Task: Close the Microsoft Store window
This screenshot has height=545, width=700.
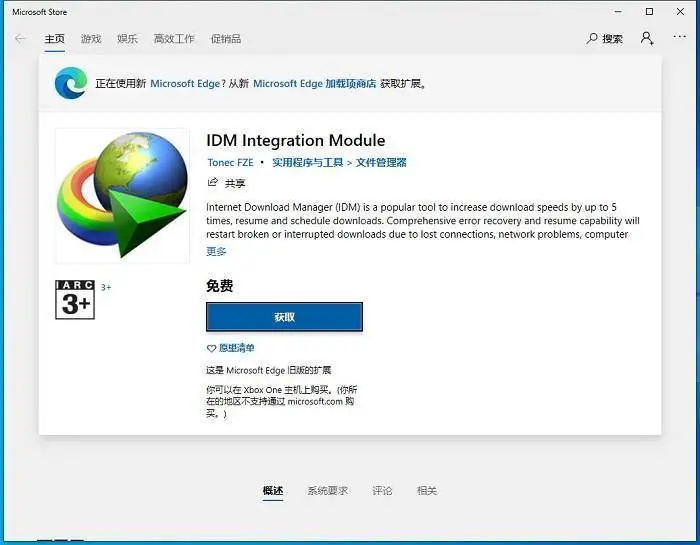Action: click(680, 12)
